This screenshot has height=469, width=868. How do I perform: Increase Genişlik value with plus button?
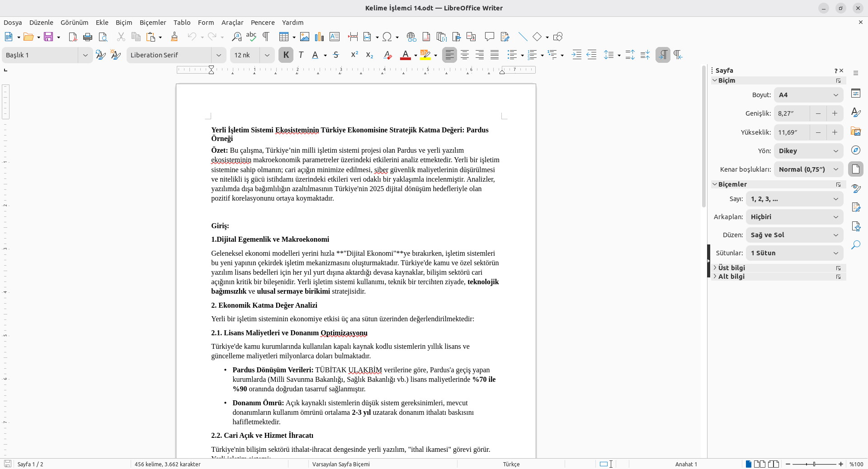click(x=835, y=113)
